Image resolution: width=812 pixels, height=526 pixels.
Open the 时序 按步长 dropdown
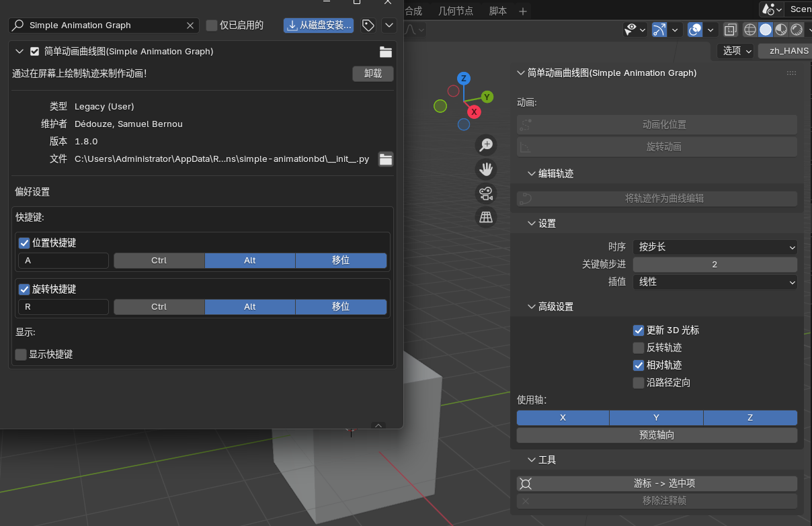[x=715, y=247]
